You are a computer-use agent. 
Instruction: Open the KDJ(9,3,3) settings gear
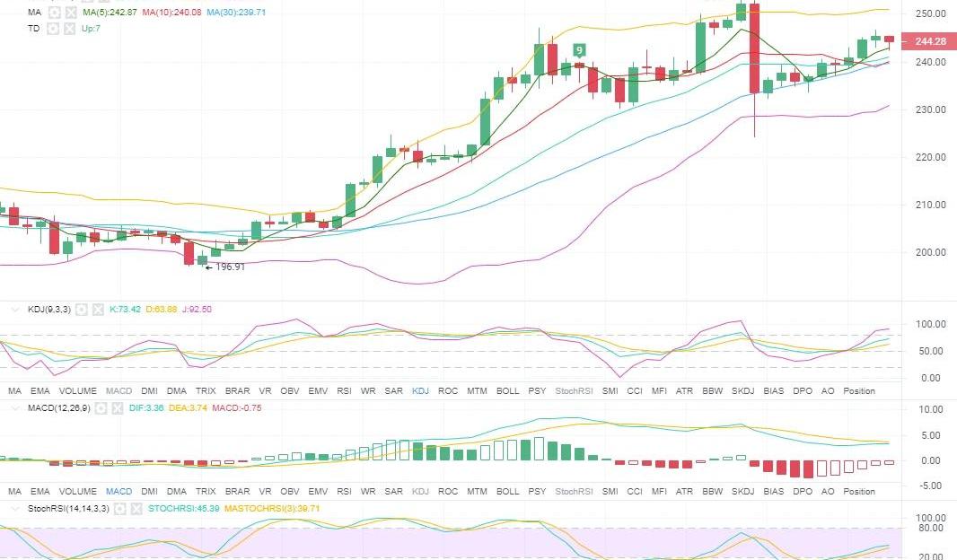pos(82,310)
